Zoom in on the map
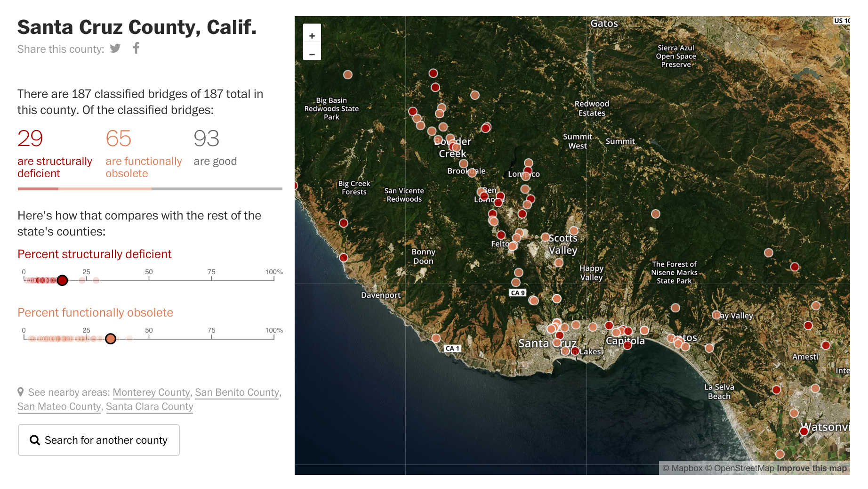868x489 pixels. [312, 35]
